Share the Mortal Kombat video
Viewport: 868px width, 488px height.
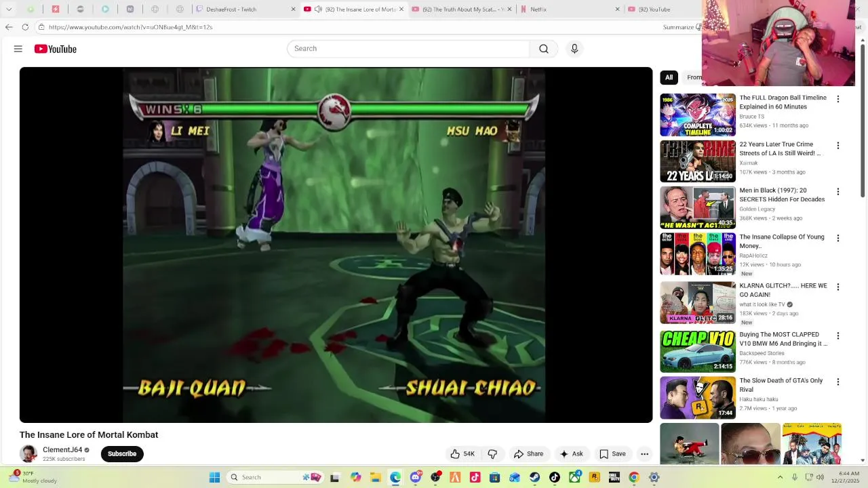tap(528, 454)
